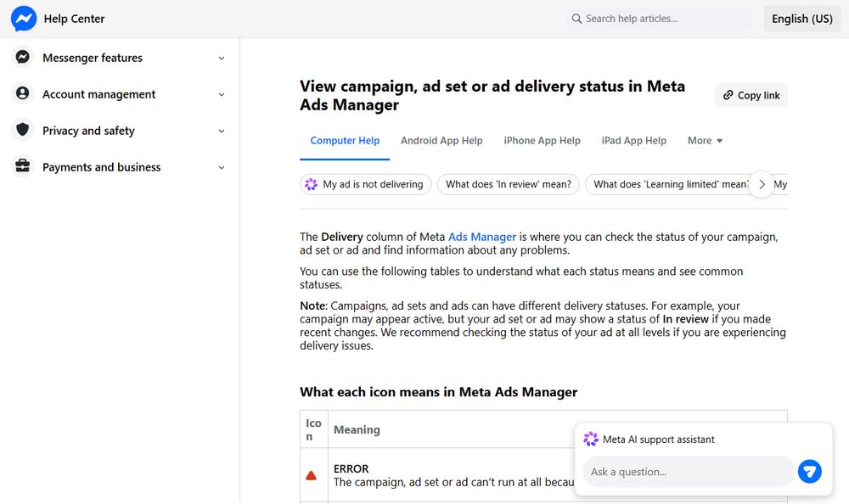Click Meta AI sparkle icon in chip
Screen dimensions: 849x504
coord(312,184)
